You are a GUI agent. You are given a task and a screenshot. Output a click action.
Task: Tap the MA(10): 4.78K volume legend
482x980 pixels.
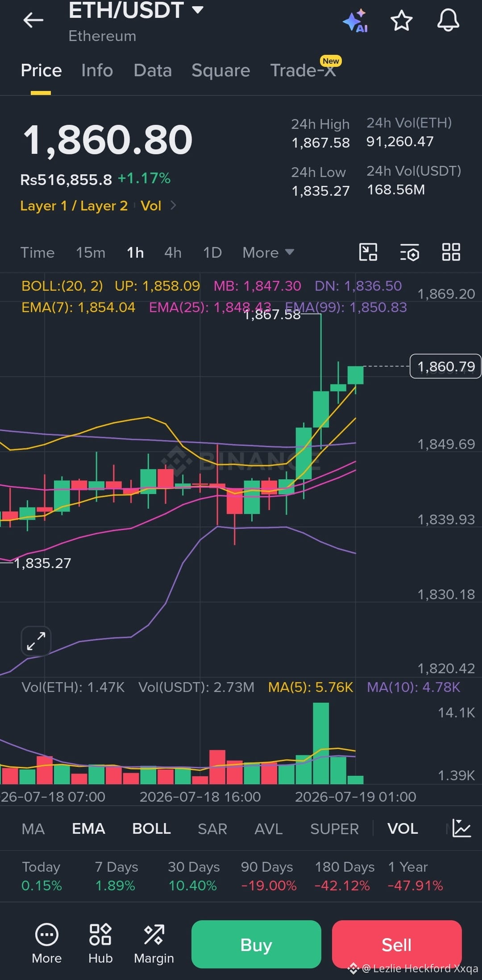click(413, 687)
